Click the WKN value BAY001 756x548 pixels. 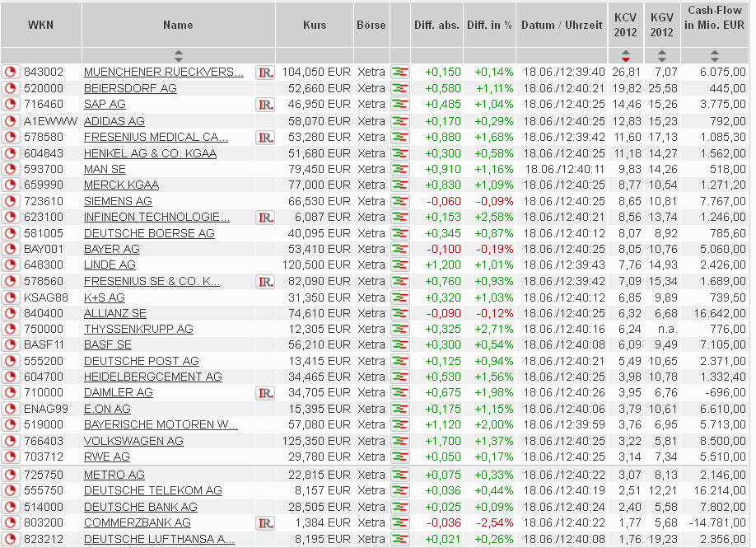[x=44, y=250]
